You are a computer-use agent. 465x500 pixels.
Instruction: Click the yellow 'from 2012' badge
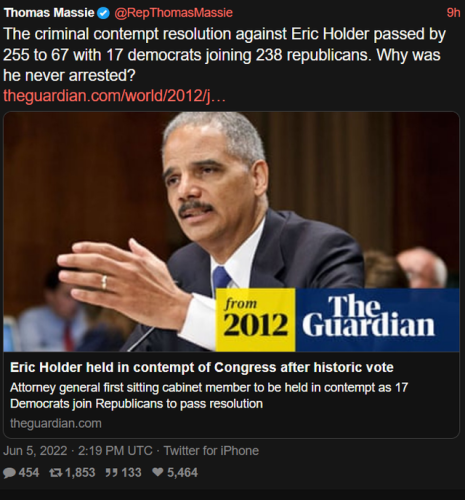(255, 320)
